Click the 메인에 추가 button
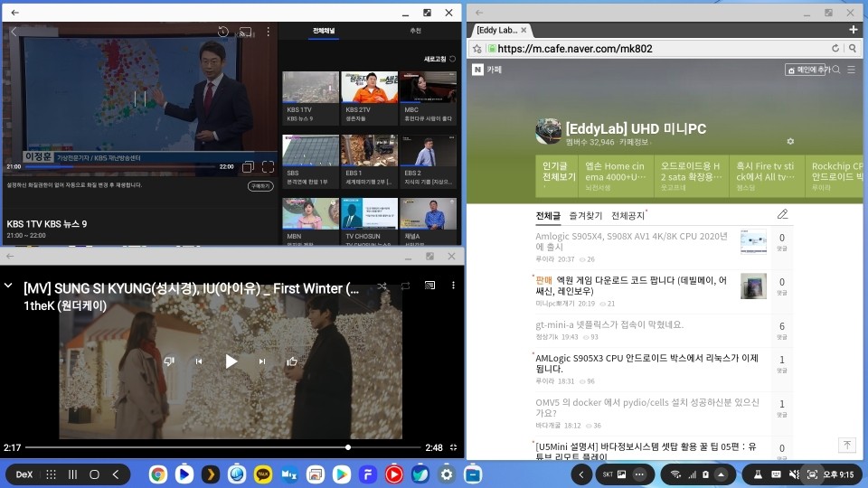The height and width of the screenshot is (488, 868). tap(806, 70)
